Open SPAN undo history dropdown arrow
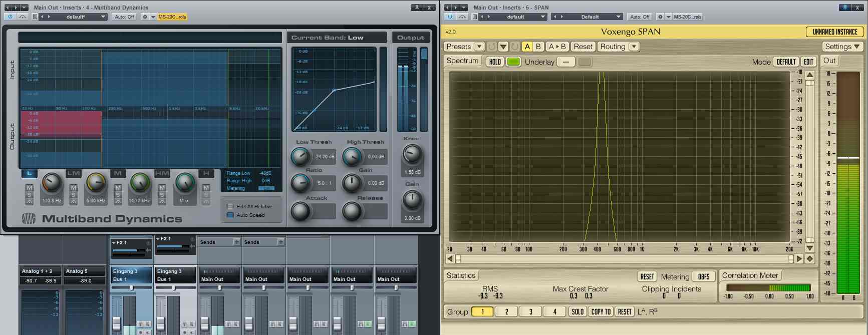The image size is (868, 335). click(x=503, y=47)
